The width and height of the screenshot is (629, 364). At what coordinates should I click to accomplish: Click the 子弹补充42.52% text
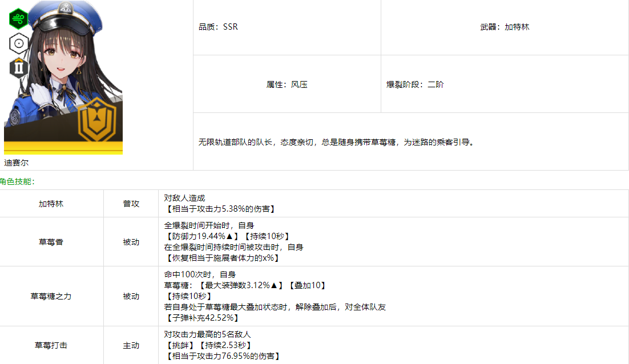203,318
